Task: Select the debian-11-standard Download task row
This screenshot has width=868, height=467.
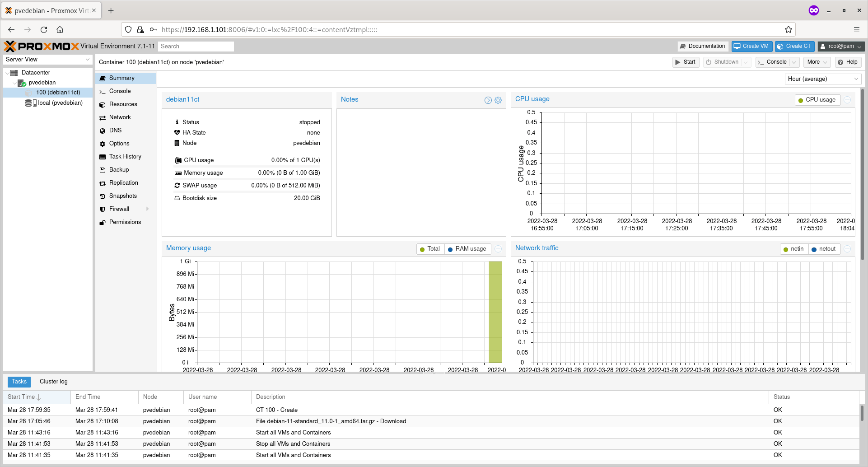Action: [x=431, y=421]
